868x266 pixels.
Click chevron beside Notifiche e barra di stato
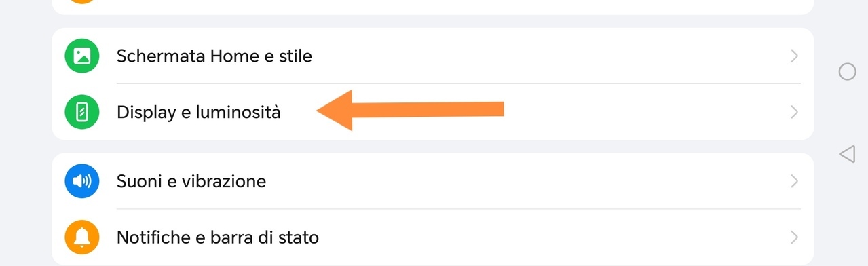[794, 237]
